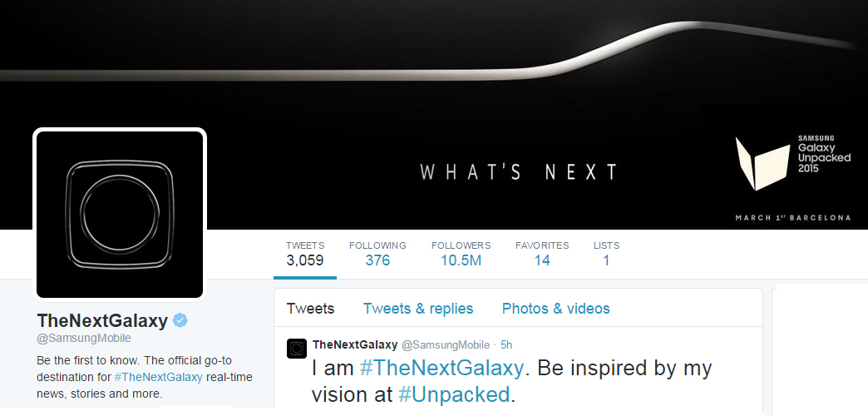Click the WHAT'S NEXT header banner image
The height and width of the screenshot is (416, 868).
[434, 115]
